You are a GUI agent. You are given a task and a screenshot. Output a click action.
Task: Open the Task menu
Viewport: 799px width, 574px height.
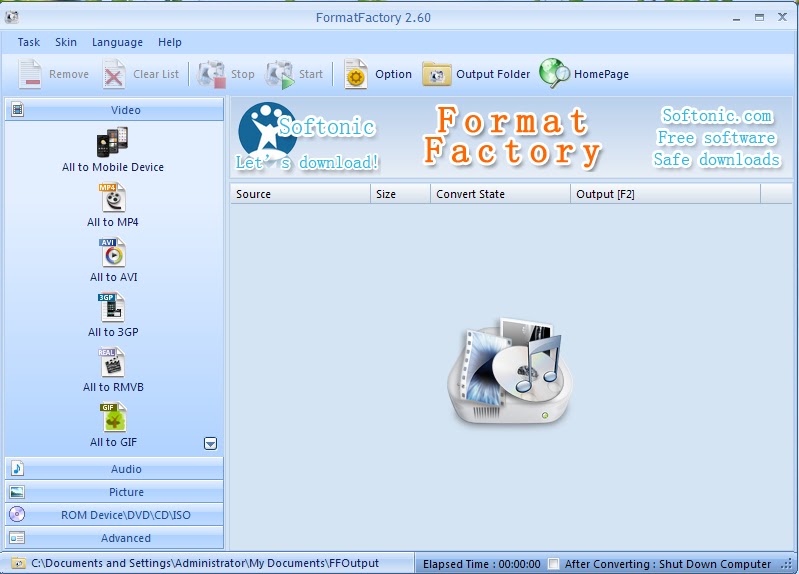click(29, 42)
